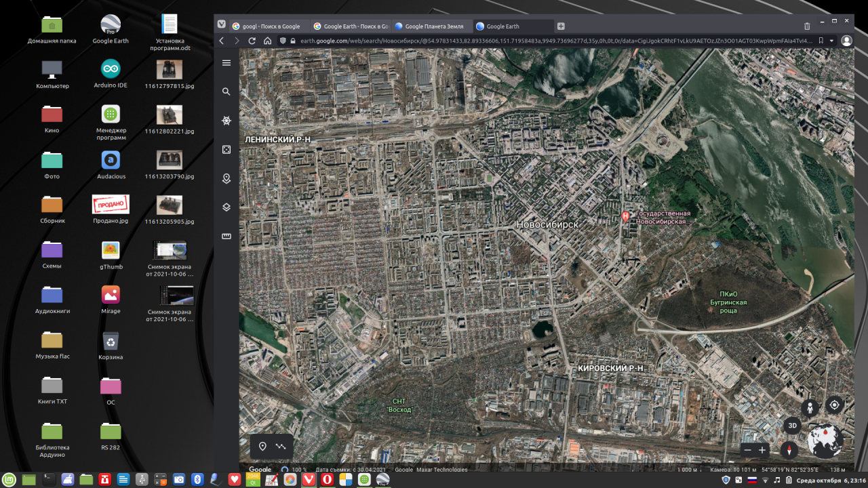Click the compass to reset north
This screenshot has height=488, width=868.
click(789, 450)
